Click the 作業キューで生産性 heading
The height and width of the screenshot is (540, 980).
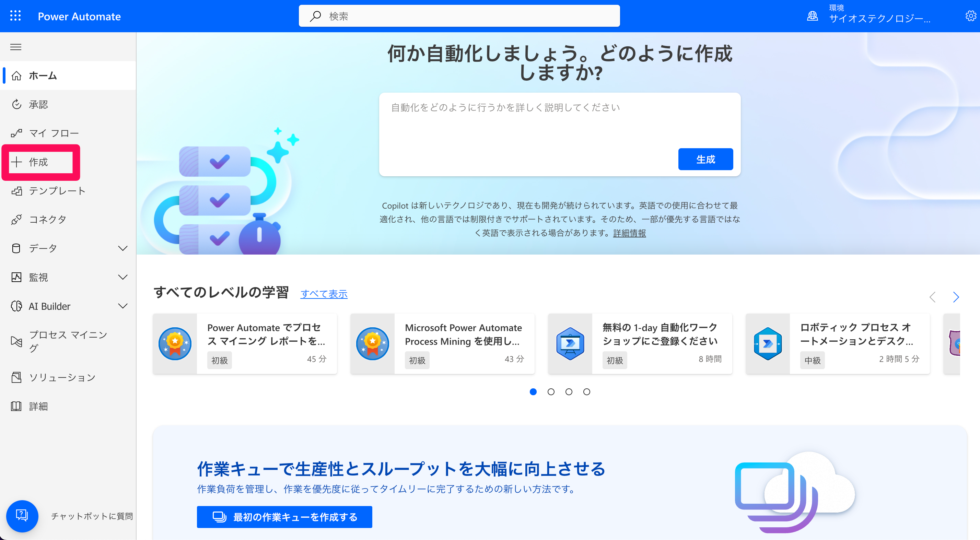coord(401,469)
